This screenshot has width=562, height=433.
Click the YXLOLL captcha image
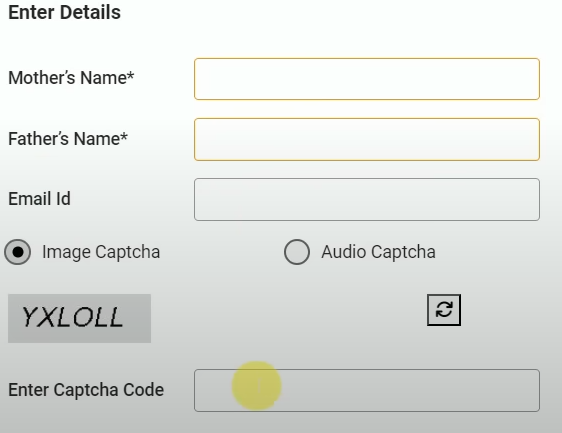pos(79,318)
